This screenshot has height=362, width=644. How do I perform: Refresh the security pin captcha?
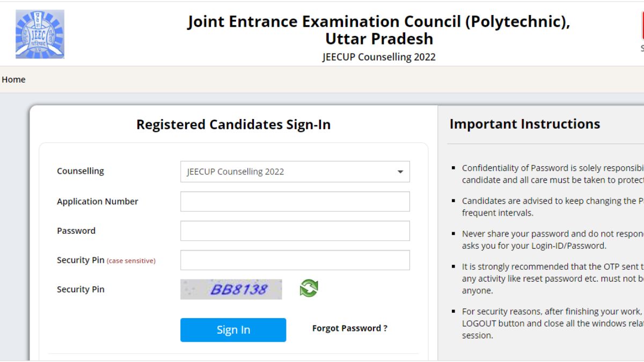click(x=309, y=288)
